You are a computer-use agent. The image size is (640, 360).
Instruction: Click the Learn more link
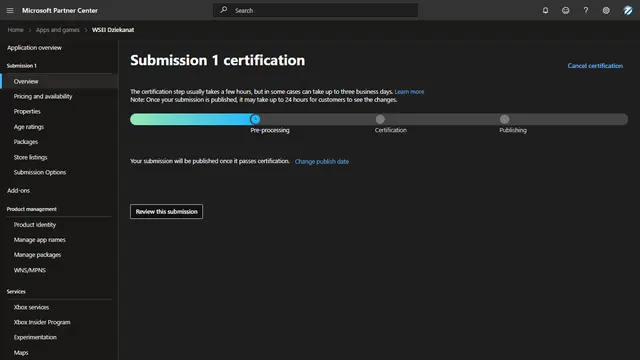pos(409,92)
